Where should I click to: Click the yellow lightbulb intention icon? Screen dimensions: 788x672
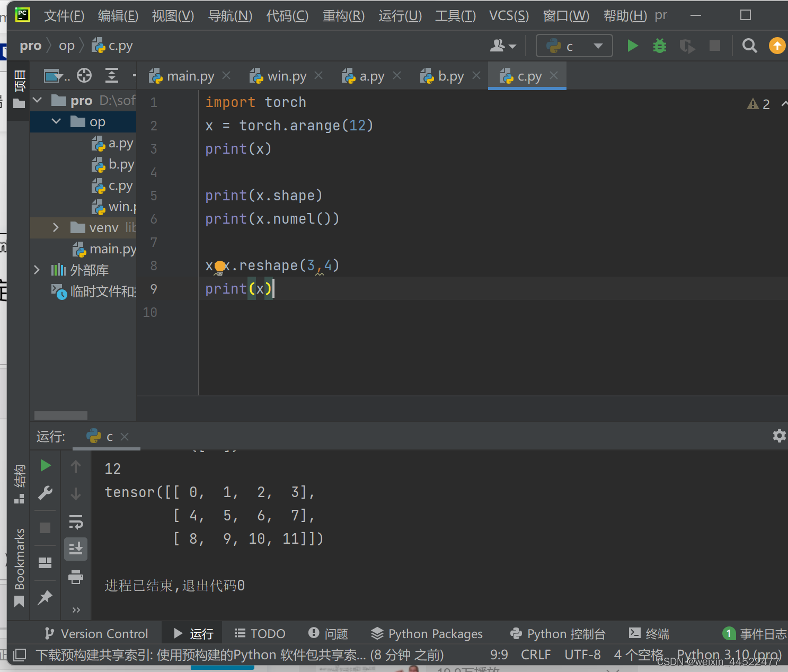219,267
